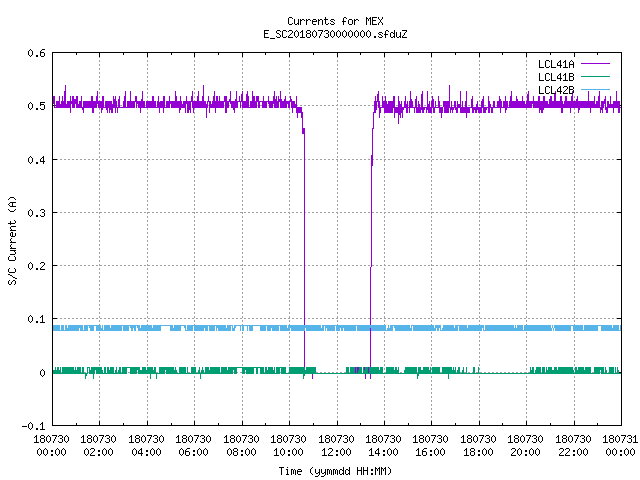
Task: Click the 0.6 y-axis tick value
Action: [x=36, y=53]
